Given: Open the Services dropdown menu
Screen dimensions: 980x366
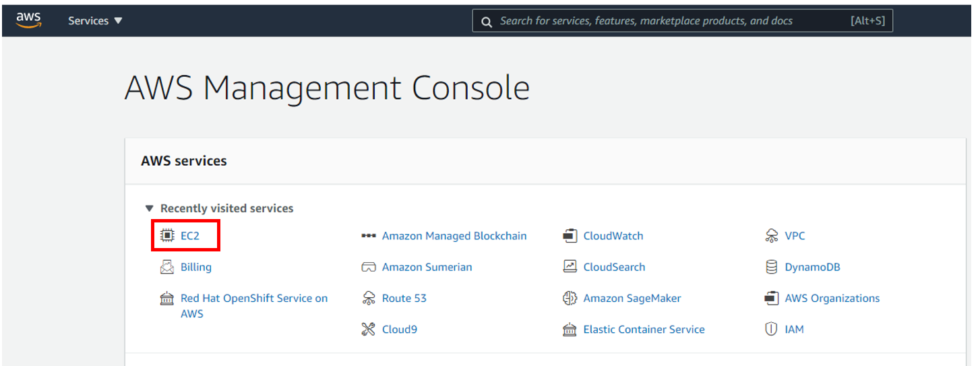Looking at the screenshot, I should [x=95, y=21].
